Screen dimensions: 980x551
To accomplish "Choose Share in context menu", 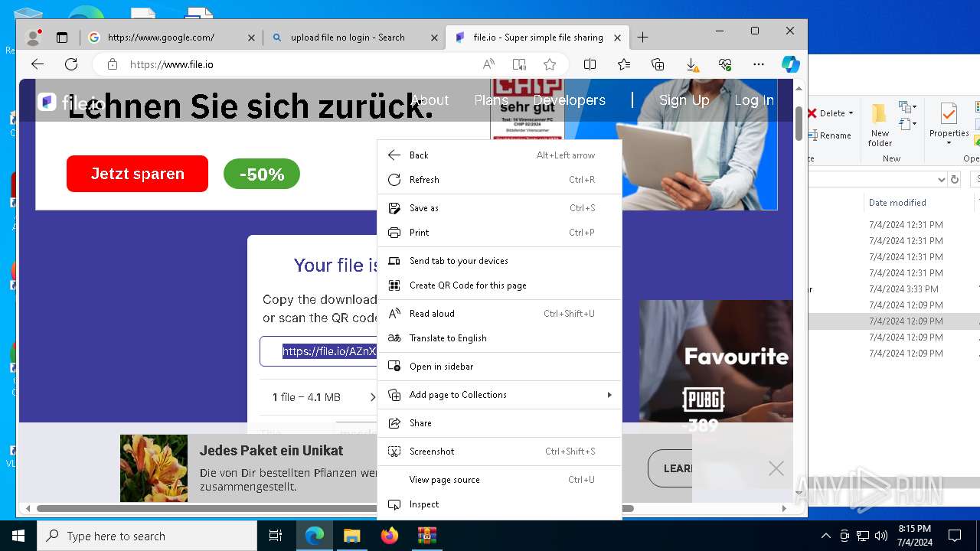I will [x=500, y=423].
